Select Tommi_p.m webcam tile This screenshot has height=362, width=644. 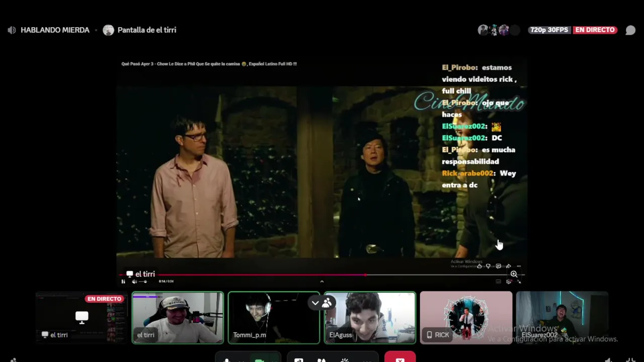274,318
